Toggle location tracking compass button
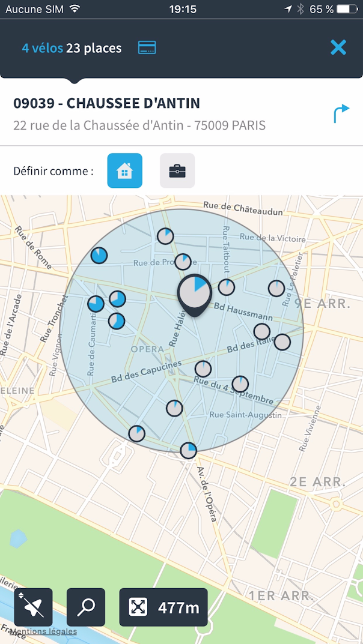 33,607
